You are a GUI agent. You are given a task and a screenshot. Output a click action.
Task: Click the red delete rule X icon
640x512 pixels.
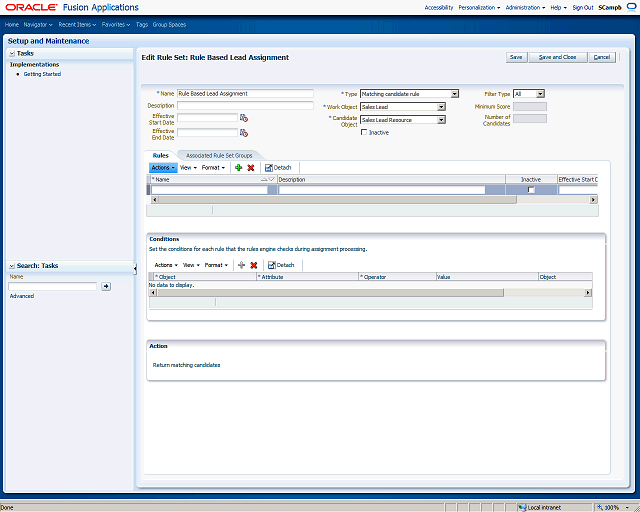pyautogui.click(x=251, y=167)
